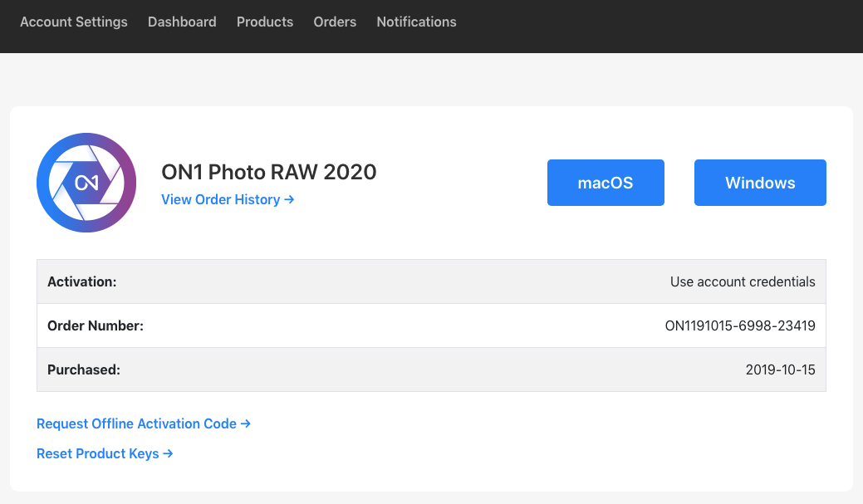Select the Activation row label
Screen dimensions: 863x504
coord(81,281)
